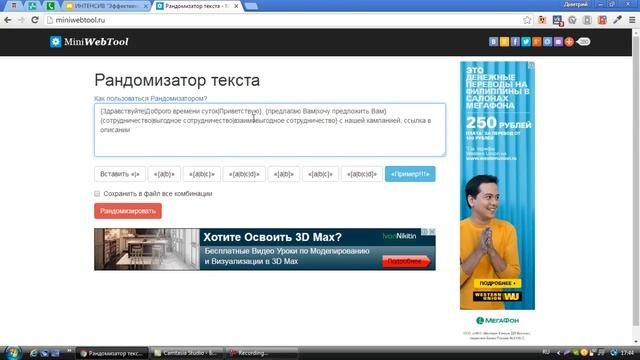Screen dimensions: 640x360
Task: Click Подробнее in the 3D Max ad
Action: pyautogui.click(x=405, y=261)
